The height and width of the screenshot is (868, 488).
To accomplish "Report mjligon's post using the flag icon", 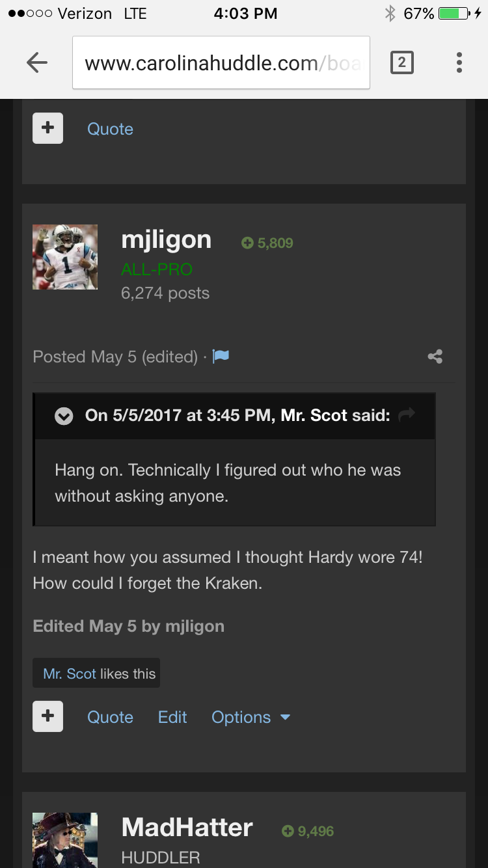I will (221, 357).
